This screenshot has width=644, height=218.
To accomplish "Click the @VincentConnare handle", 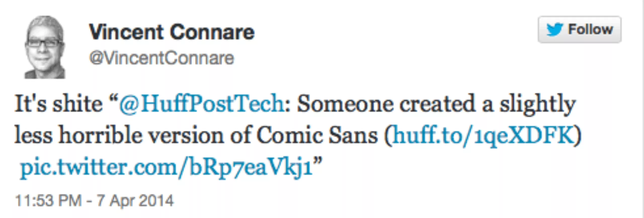I will coord(162,58).
